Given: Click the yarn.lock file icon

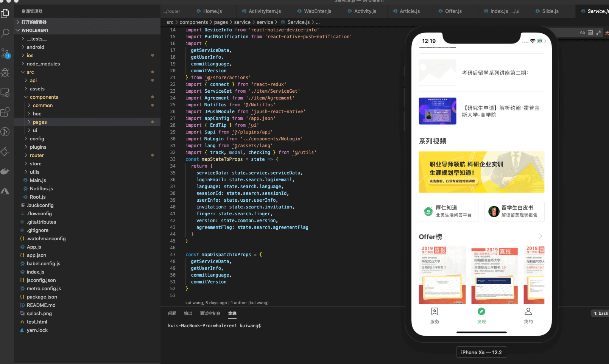Looking at the screenshot, I should click(x=22, y=330).
